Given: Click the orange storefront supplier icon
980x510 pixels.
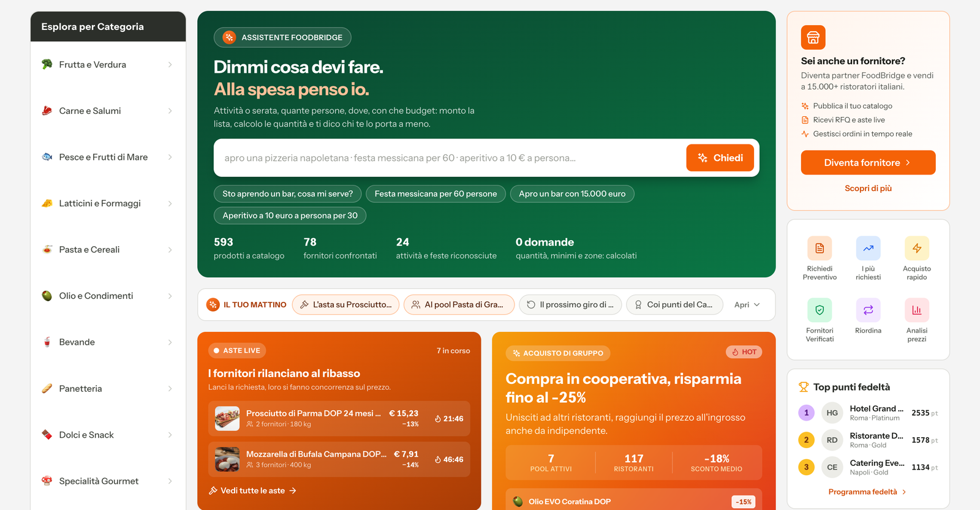Looking at the screenshot, I should tap(813, 37).
